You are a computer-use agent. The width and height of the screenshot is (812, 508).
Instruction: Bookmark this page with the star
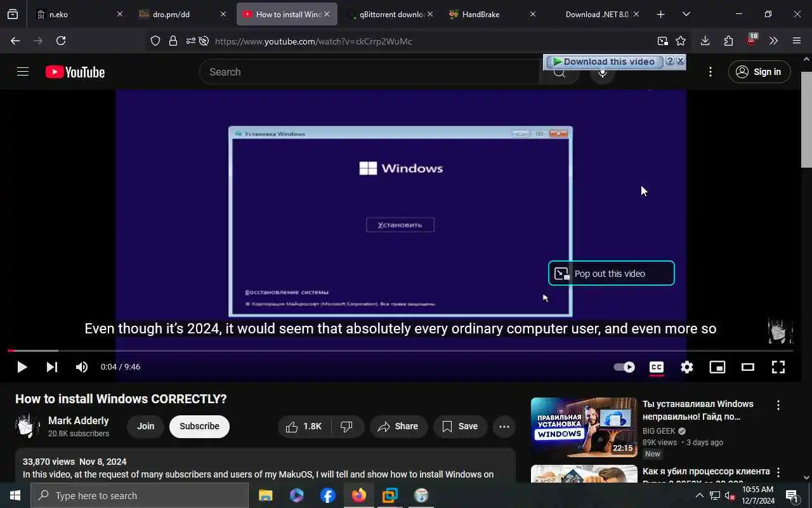coord(681,41)
